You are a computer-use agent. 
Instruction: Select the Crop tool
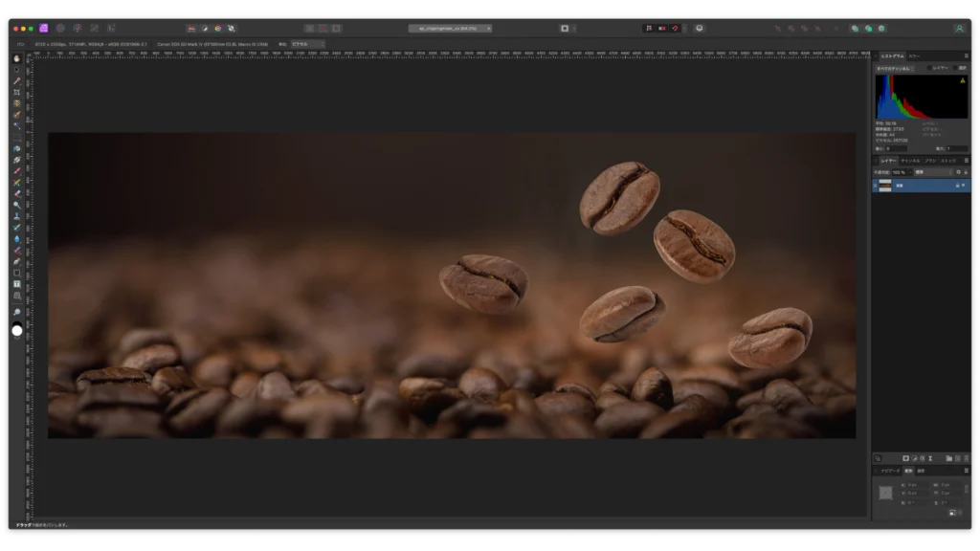16,92
